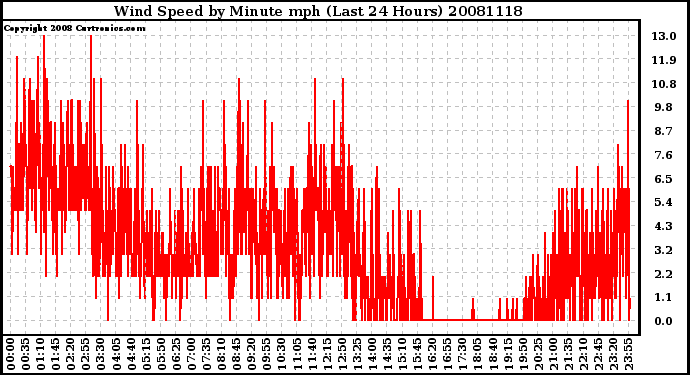This screenshot has width=690, height=375.
Task: Click the 21:35 time axis label
Action: click(567, 354)
